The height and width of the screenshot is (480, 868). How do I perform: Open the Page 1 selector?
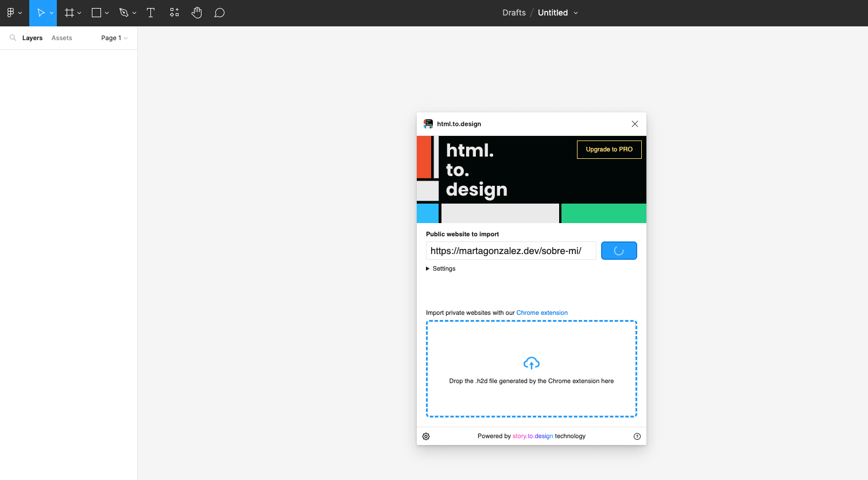[x=113, y=38]
